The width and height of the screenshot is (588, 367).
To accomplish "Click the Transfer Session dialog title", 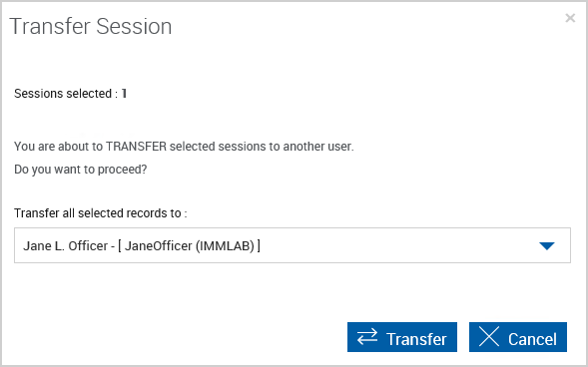I will click(91, 26).
